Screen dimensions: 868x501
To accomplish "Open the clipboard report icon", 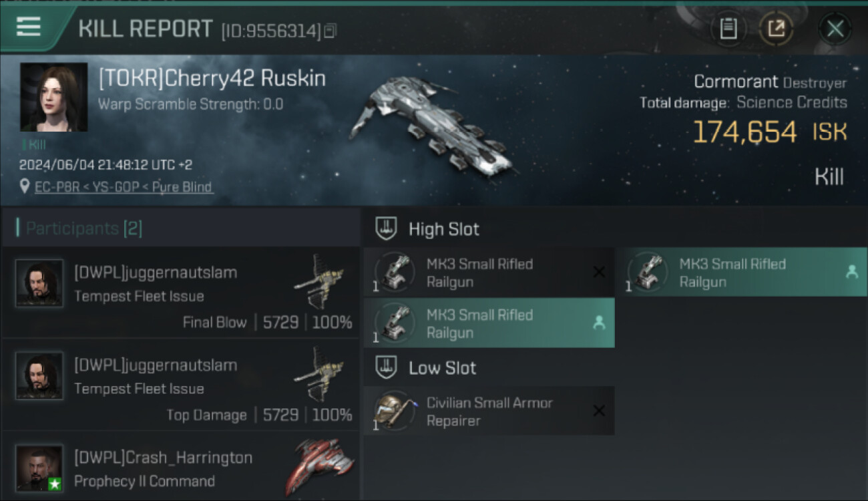I will tap(728, 29).
